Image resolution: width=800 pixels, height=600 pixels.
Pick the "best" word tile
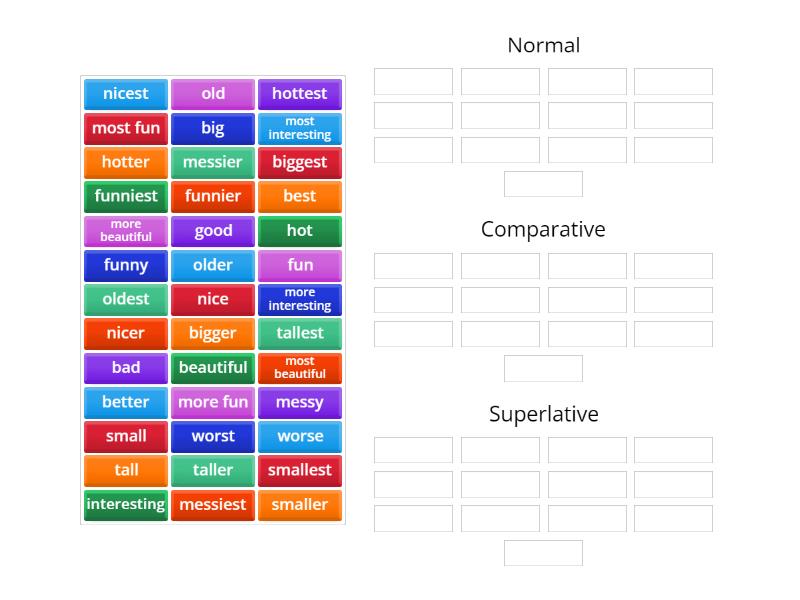click(x=300, y=196)
